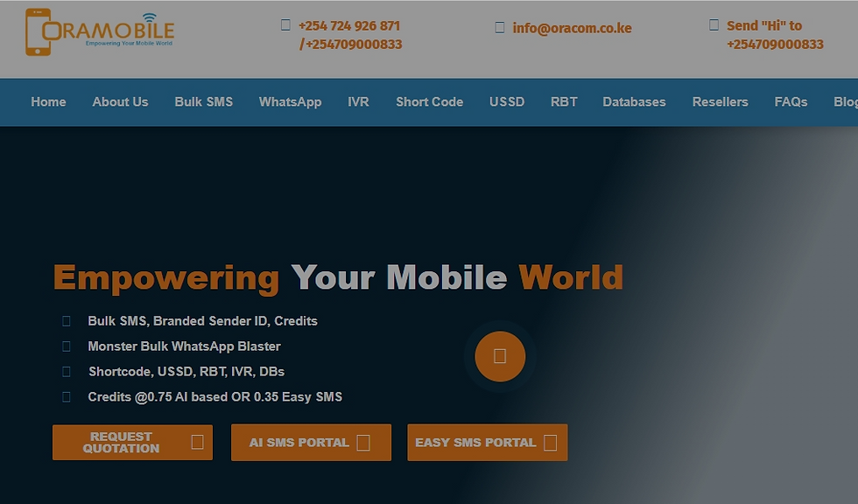
Task: Select RBT in the navigation bar
Action: pos(564,102)
